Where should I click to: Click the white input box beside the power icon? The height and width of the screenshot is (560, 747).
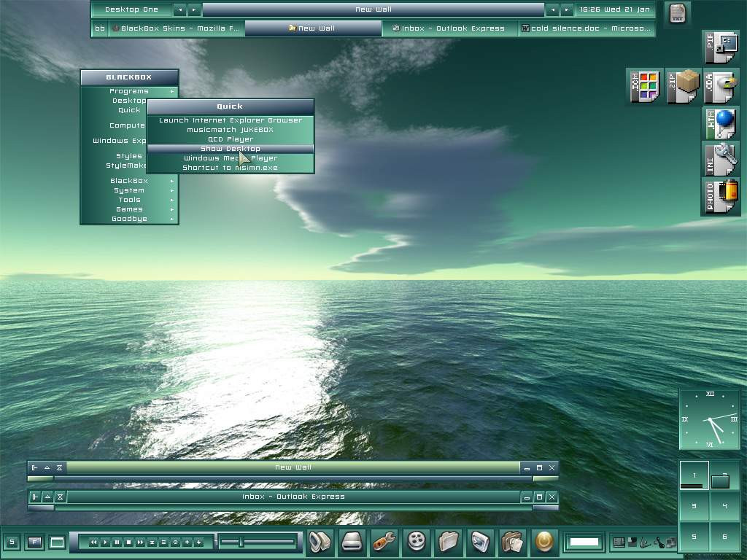click(x=584, y=542)
